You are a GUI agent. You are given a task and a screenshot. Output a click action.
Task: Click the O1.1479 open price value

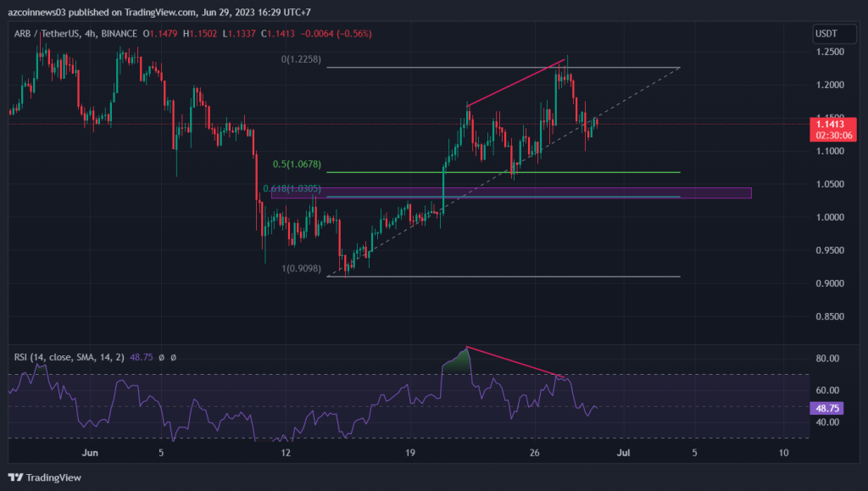point(160,34)
